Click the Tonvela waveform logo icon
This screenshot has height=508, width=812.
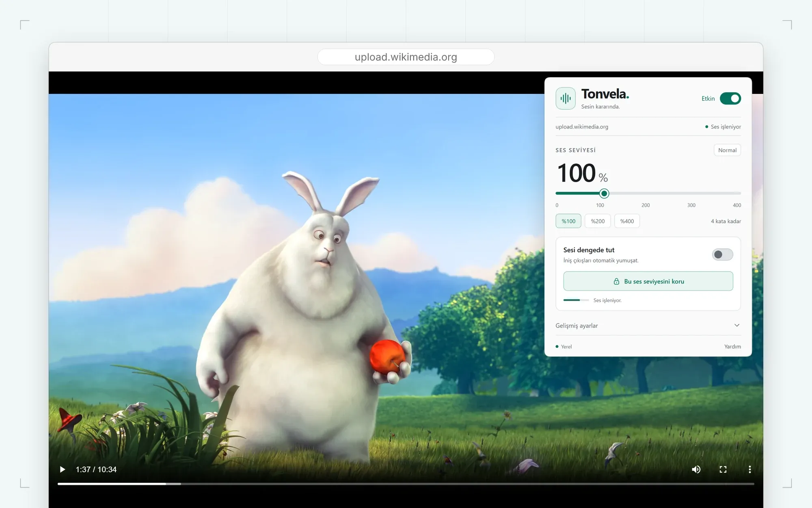565,98
